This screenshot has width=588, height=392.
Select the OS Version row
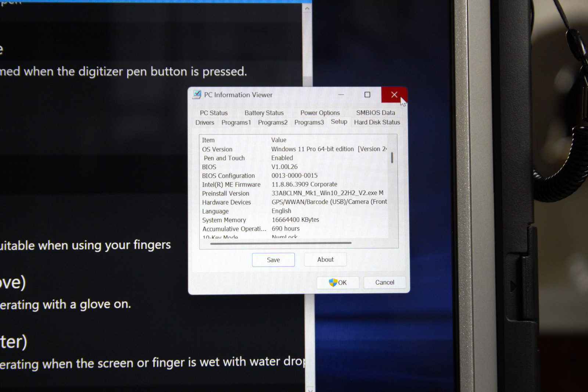tap(294, 149)
